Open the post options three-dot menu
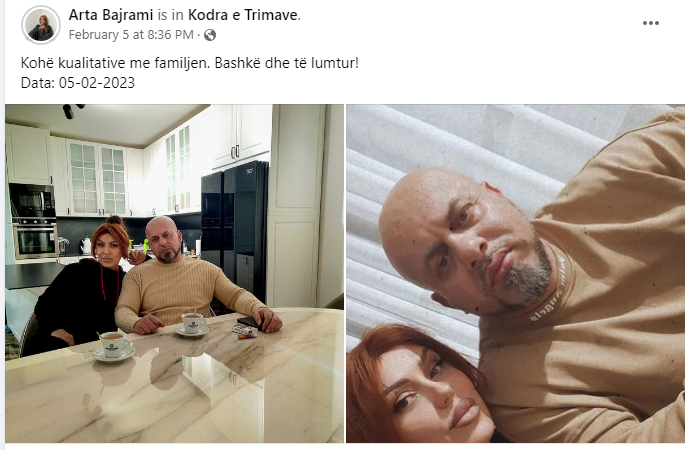685x450 pixels. point(650,23)
